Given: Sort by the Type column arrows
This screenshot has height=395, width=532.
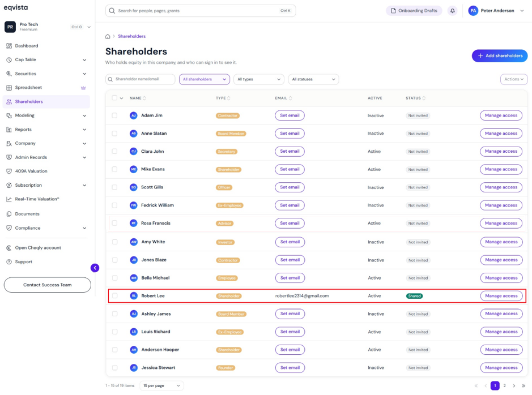Looking at the screenshot, I should (x=229, y=98).
